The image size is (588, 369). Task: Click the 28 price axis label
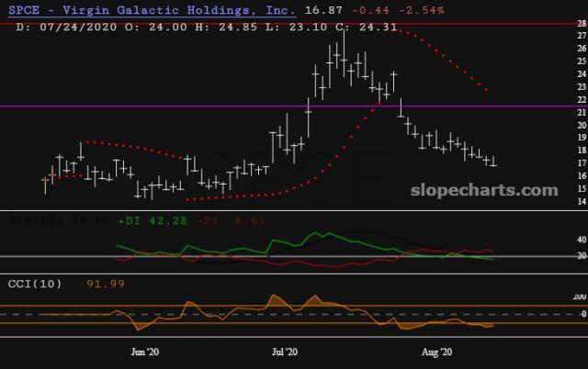(x=582, y=23)
